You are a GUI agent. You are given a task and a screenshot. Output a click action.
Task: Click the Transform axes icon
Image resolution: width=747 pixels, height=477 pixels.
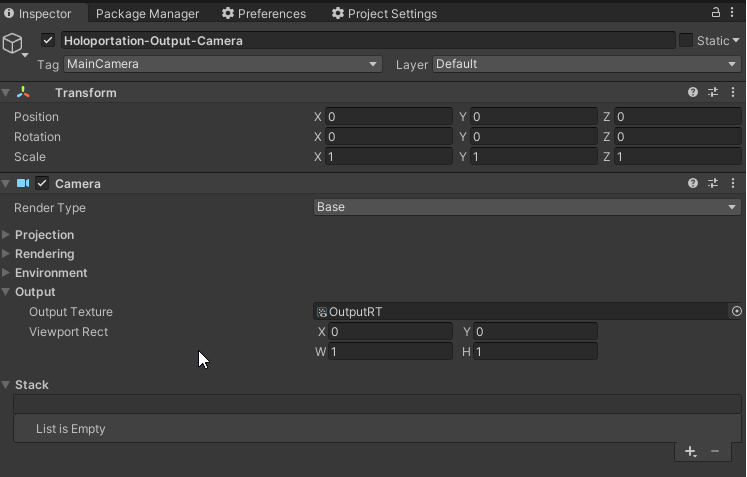pos(23,92)
